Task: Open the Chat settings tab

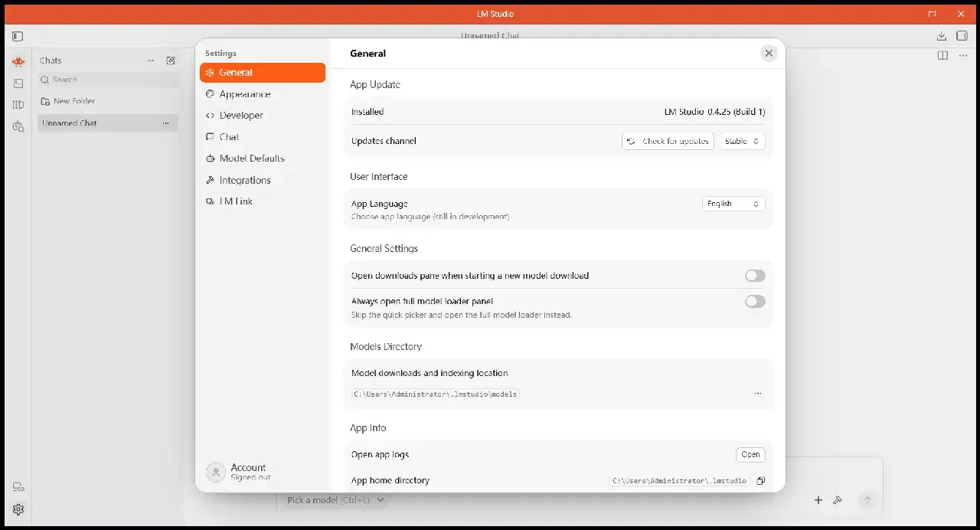Action: (x=263, y=137)
